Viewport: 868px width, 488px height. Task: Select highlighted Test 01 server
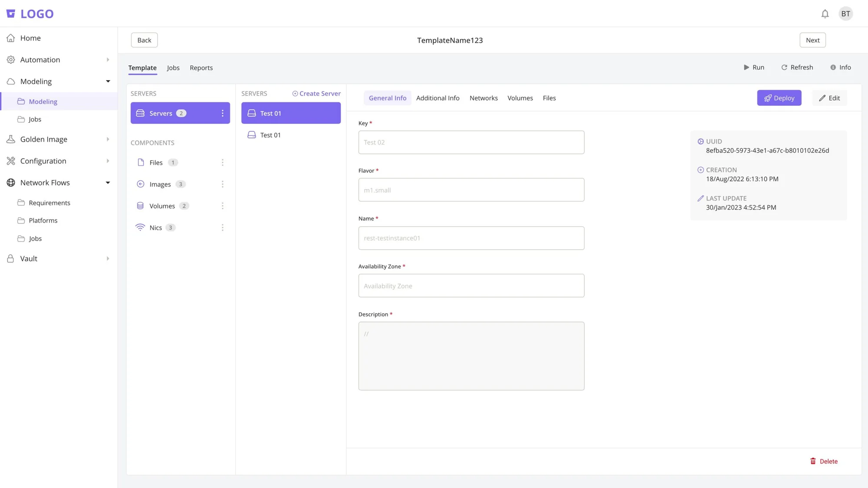pos(291,113)
